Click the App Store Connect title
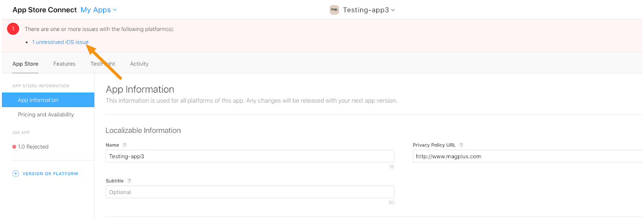 pos(45,10)
